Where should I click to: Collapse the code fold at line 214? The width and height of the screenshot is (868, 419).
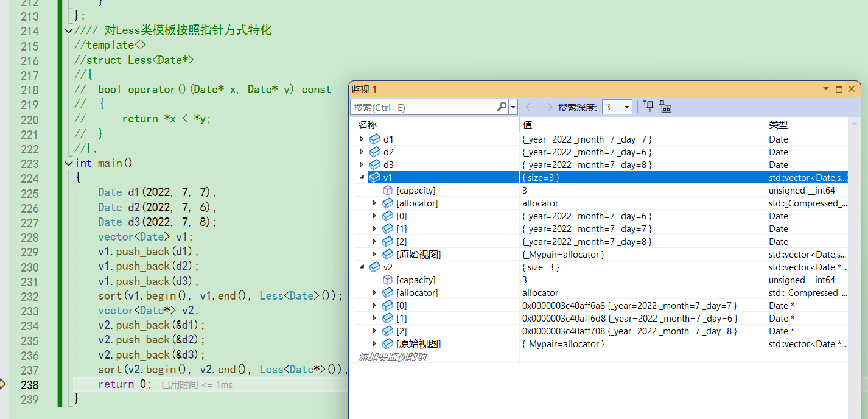(68, 30)
